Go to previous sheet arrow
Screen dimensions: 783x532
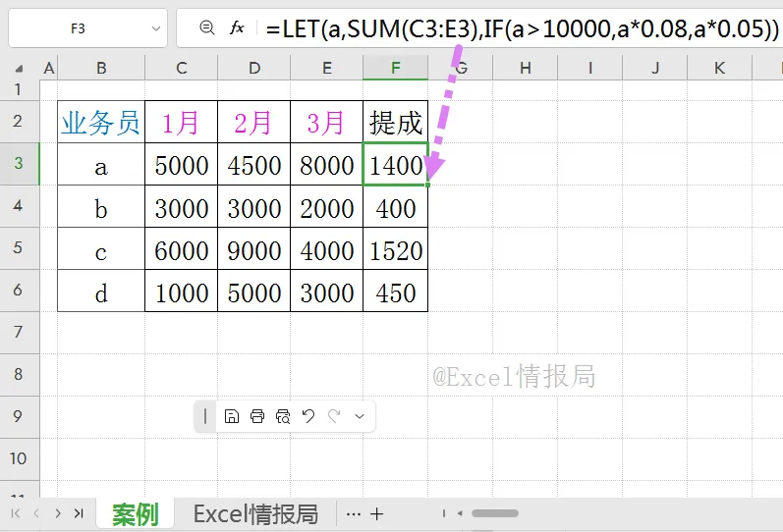[x=36, y=513]
